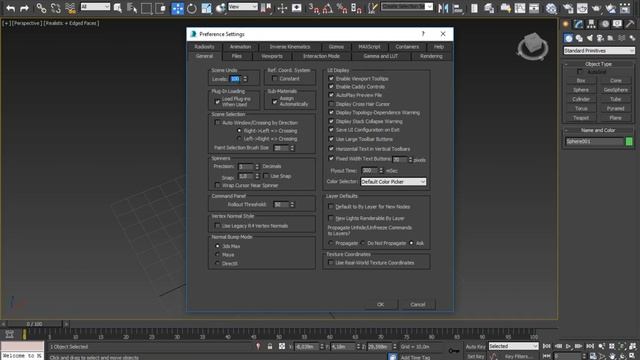Open the reference coordinate View dropdown
This screenshot has height=360, width=640.
pos(243,7)
